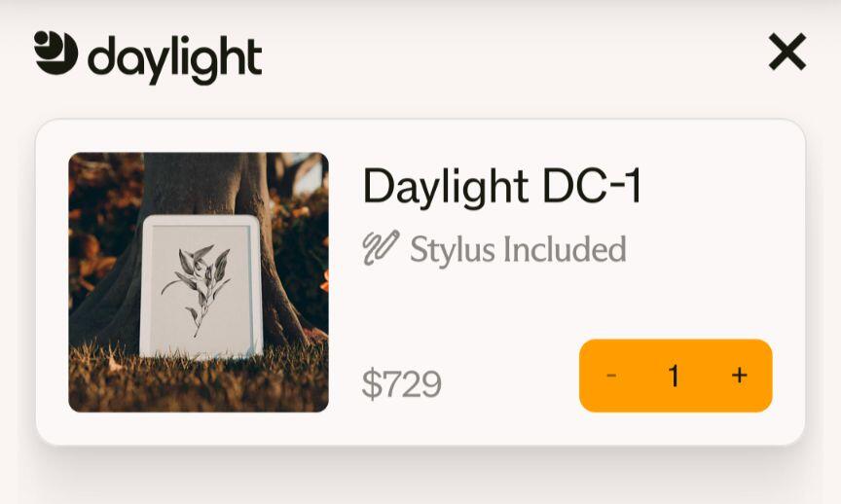This screenshot has height=504, width=841.
Task: Click the tree trunk in the product photo
Action: pyautogui.click(x=203, y=184)
